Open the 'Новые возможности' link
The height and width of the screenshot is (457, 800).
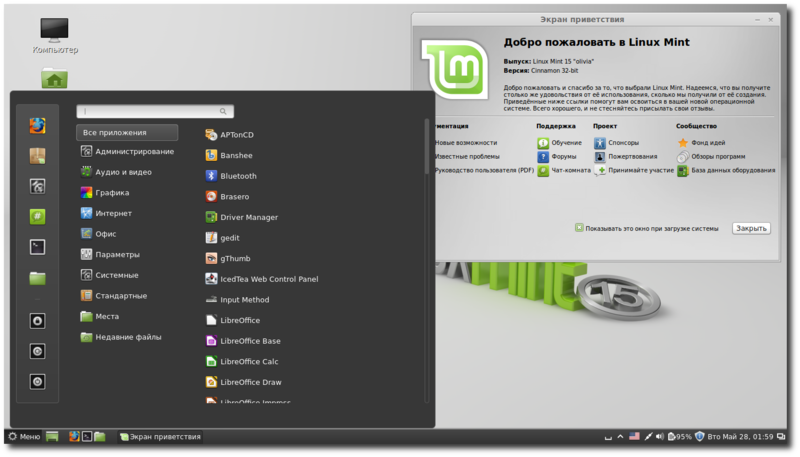click(466, 143)
